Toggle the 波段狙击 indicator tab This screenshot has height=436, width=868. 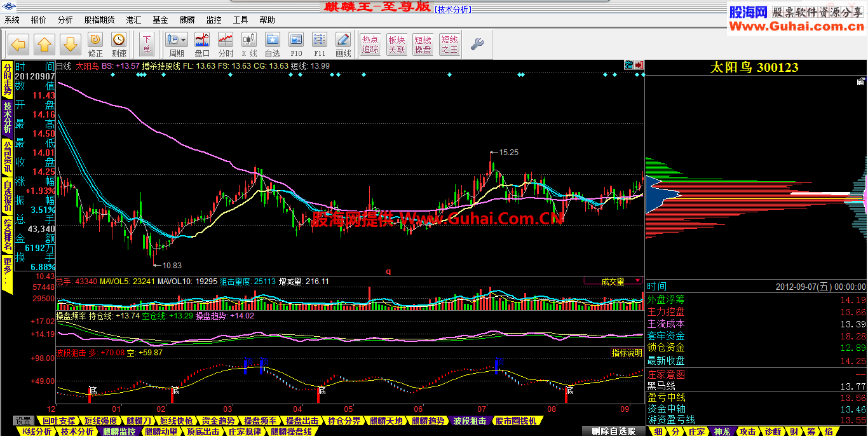click(470, 421)
